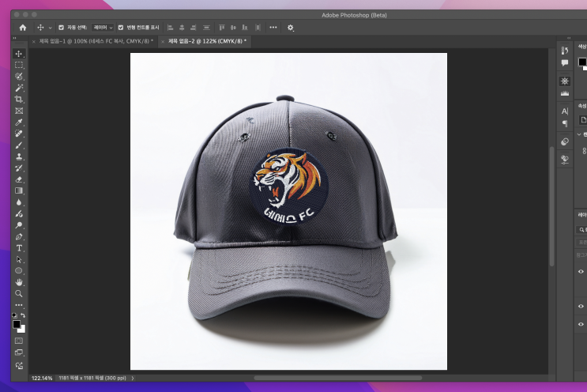
Task: Uncheck the 자동 선택 checkbox
Action: click(62, 27)
